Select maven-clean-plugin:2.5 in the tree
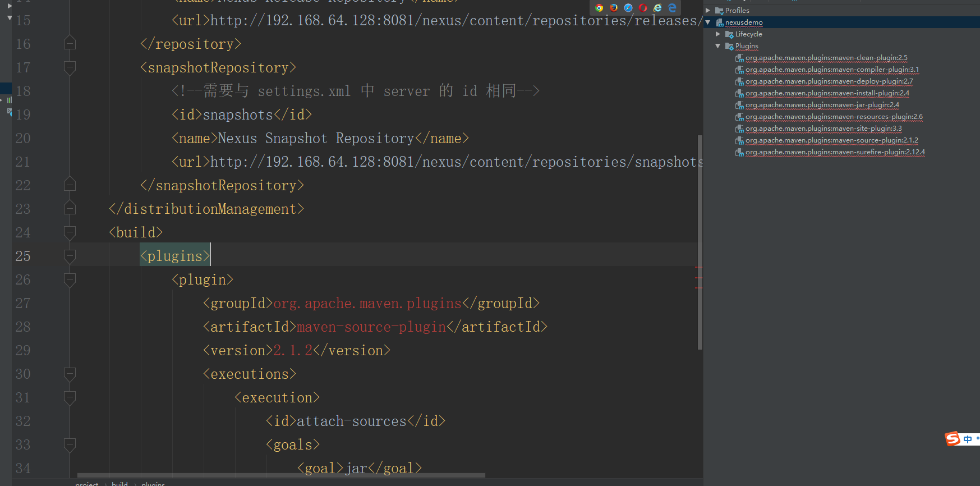The image size is (980, 486). [x=826, y=58]
